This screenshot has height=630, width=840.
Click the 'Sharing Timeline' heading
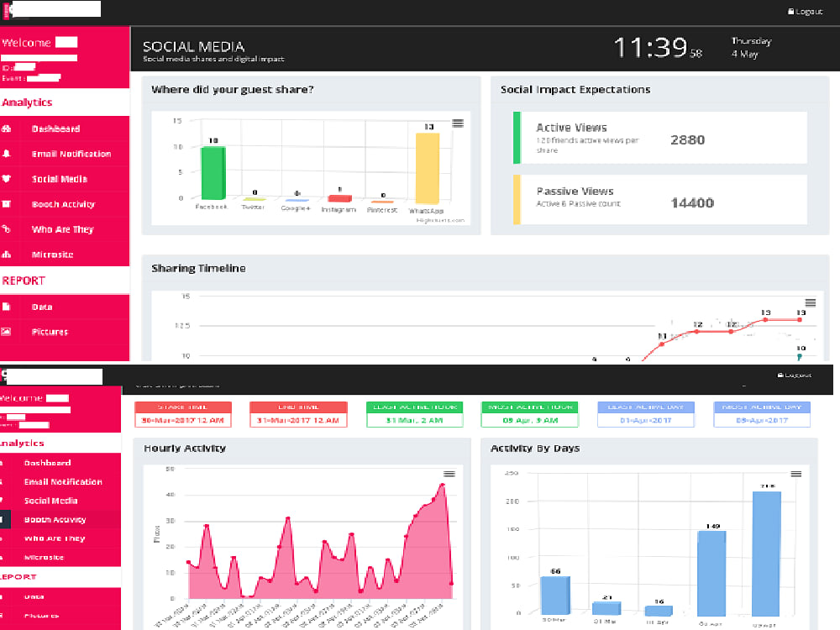point(198,269)
